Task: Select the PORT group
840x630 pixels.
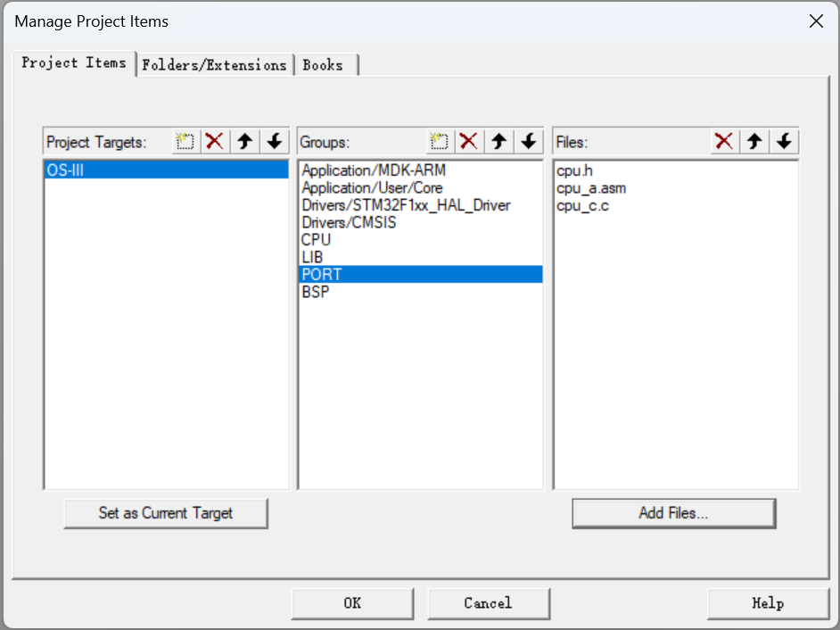Action: 421,275
